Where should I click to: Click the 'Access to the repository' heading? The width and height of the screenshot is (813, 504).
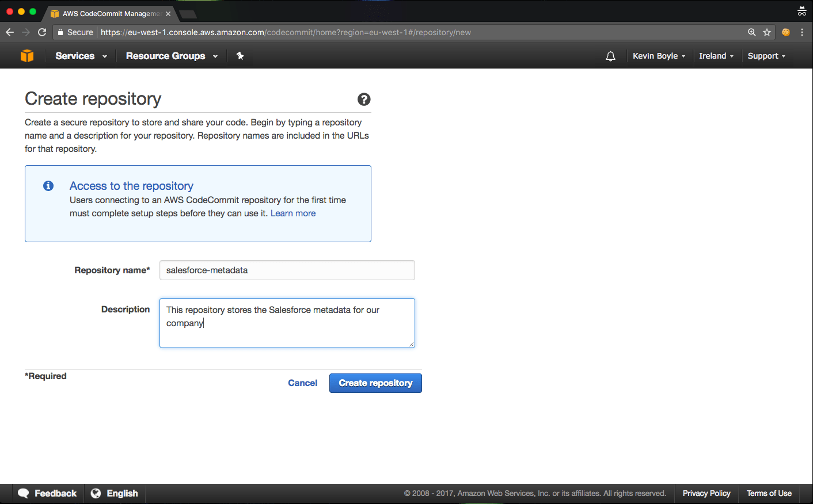point(131,186)
